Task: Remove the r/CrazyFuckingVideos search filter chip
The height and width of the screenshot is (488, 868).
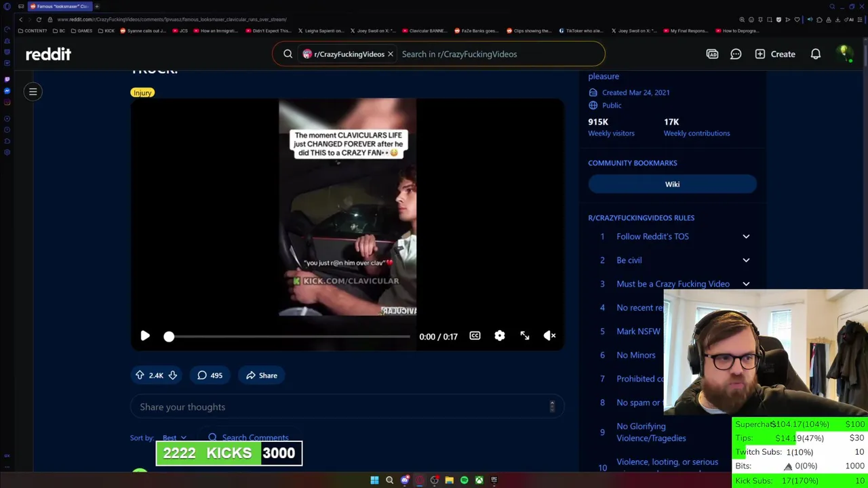Action: click(x=391, y=54)
